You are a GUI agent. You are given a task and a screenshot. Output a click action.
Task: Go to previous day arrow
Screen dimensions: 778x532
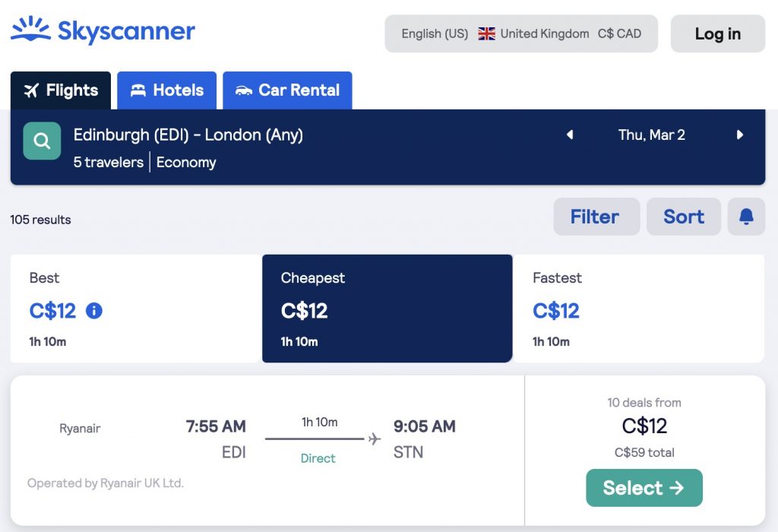click(570, 135)
